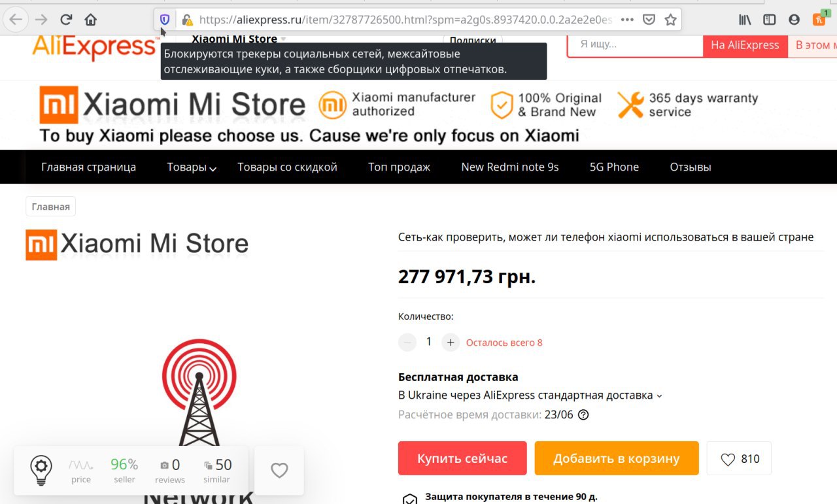This screenshot has width=837, height=504.
Task: Open the Library icon in toolbar
Action: [x=745, y=20]
